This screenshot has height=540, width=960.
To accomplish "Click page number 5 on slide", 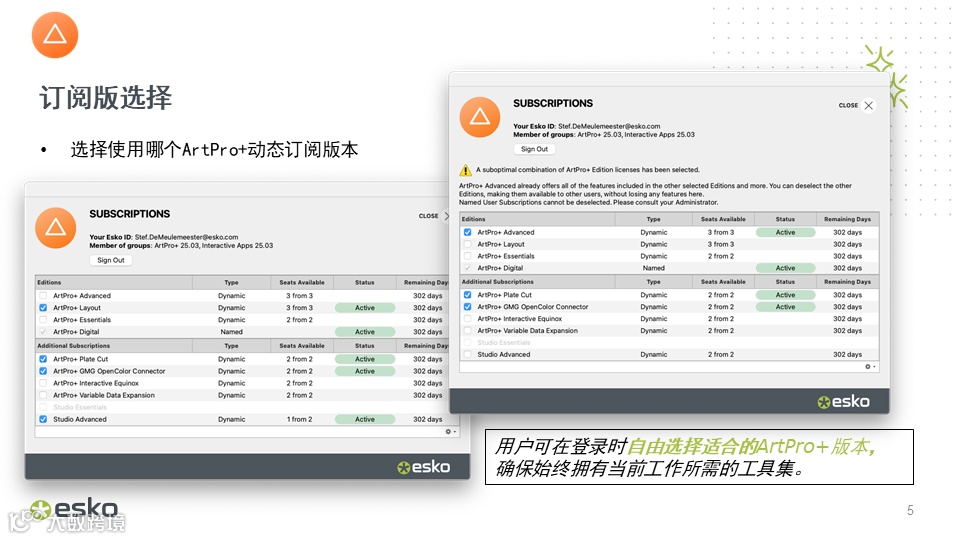I will (910, 511).
